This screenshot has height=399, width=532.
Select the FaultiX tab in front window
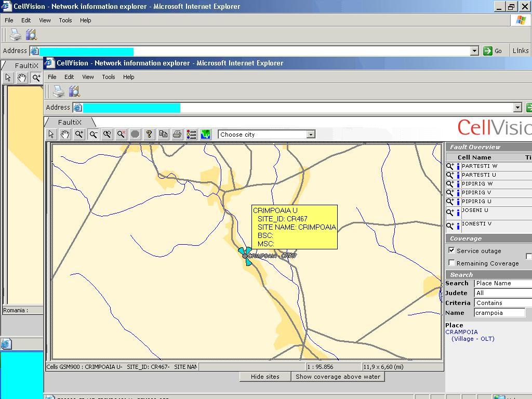click(70, 122)
